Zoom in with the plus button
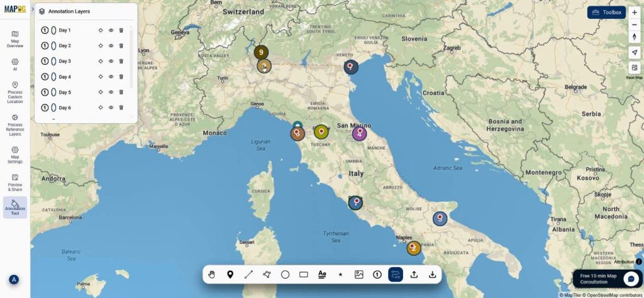The width and height of the screenshot is (644, 298). pos(634,13)
